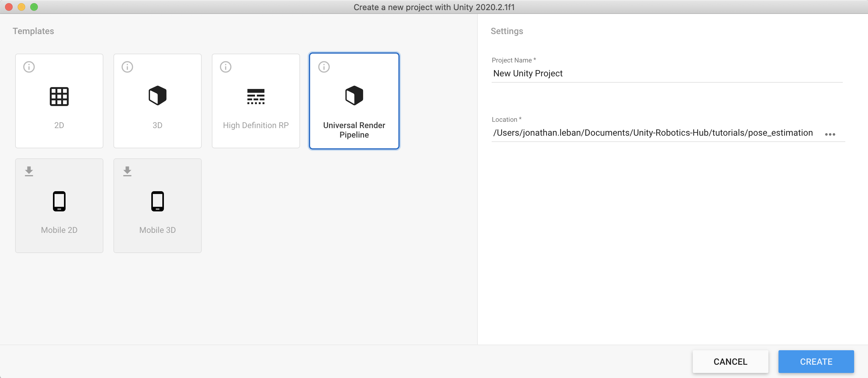This screenshot has width=868, height=378.
Task: Click the 2D grid template icon
Action: tap(59, 97)
